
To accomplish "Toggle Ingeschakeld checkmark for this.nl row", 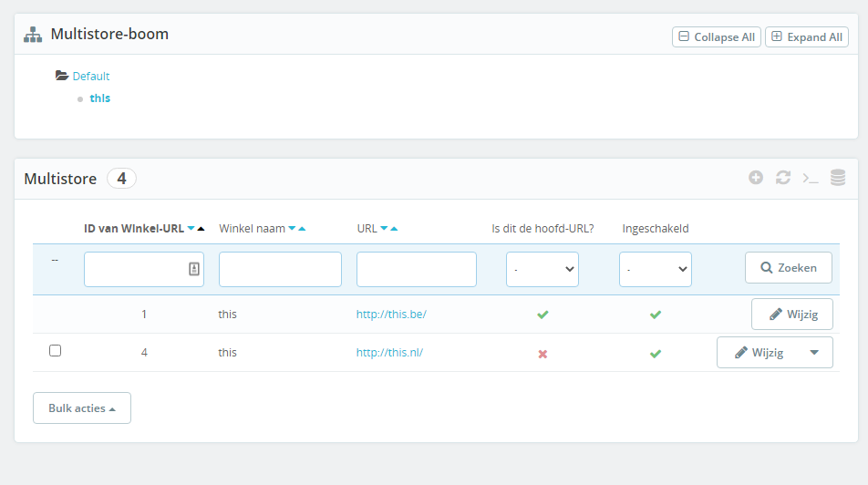I will (656, 353).
